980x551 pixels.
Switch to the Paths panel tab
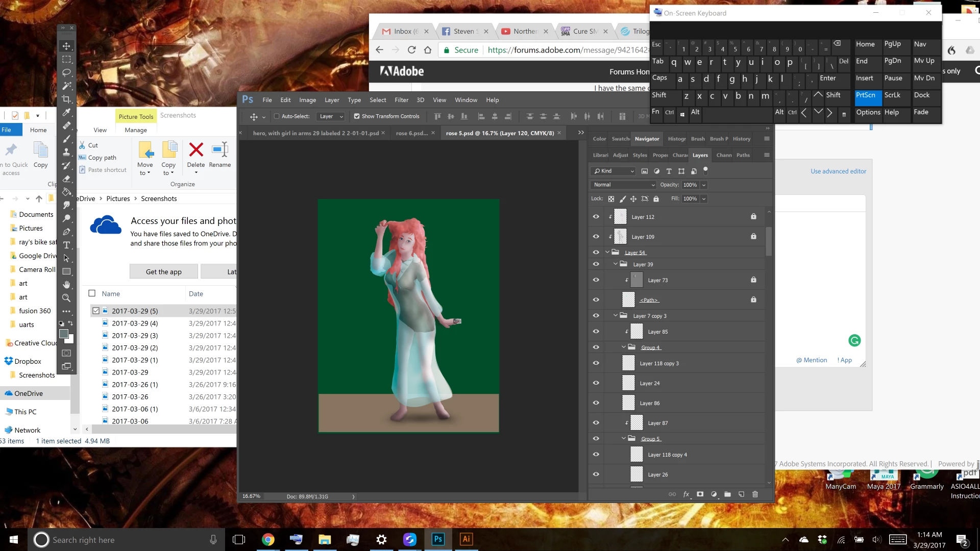[x=743, y=155]
